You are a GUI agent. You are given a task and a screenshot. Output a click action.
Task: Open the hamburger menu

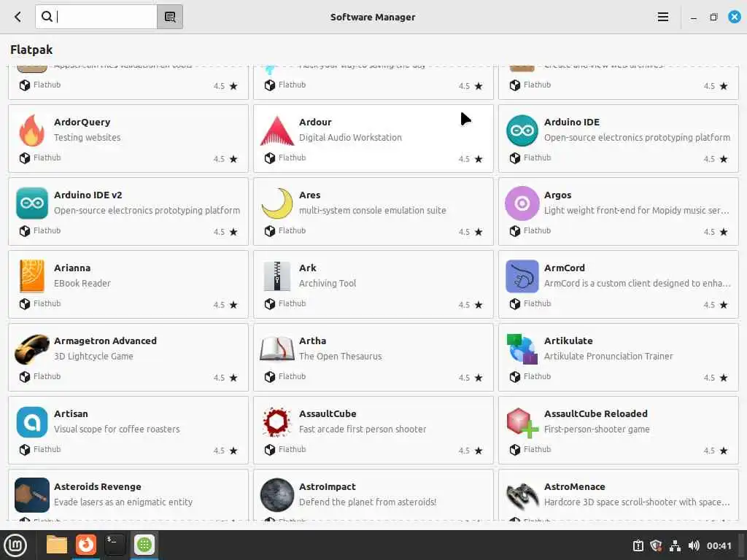[662, 17]
